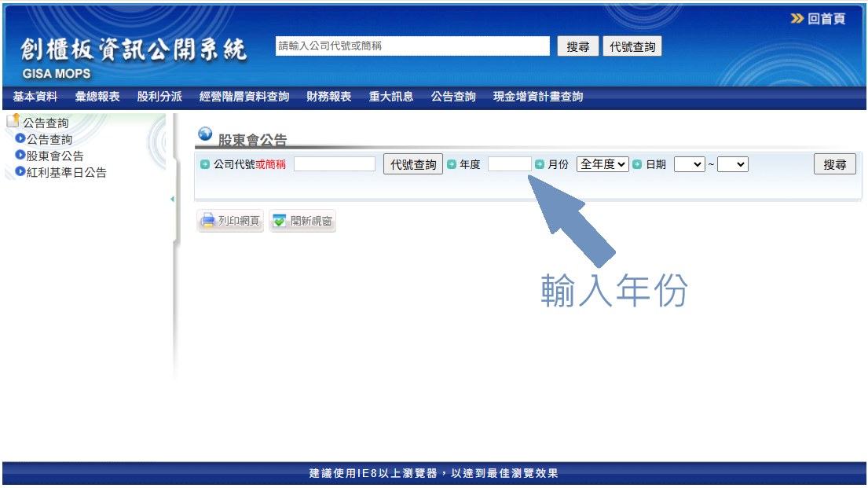Click the green arrow icon beside 日期
This screenshot has width=868, height=488.
click(637, 164)
